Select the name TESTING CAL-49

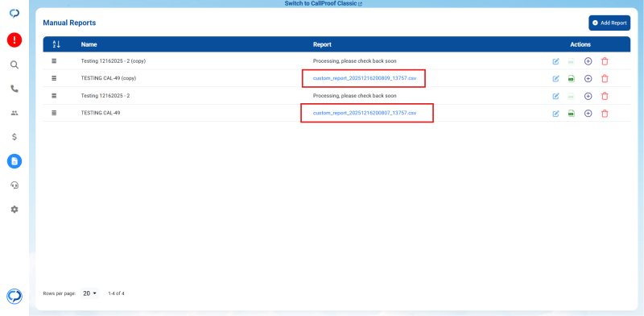pyautogui.click(x=101, y=113)
